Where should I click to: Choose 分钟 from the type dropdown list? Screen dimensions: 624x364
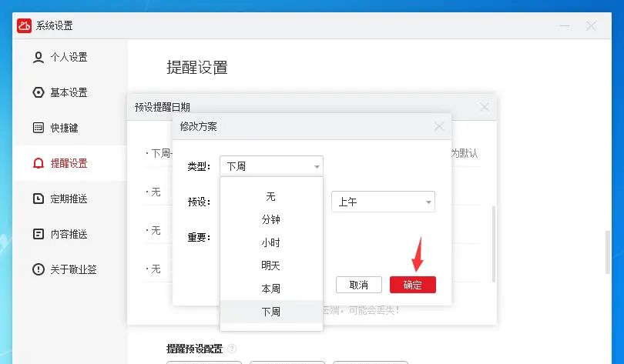pyautogui.click(x=271, y=219)
